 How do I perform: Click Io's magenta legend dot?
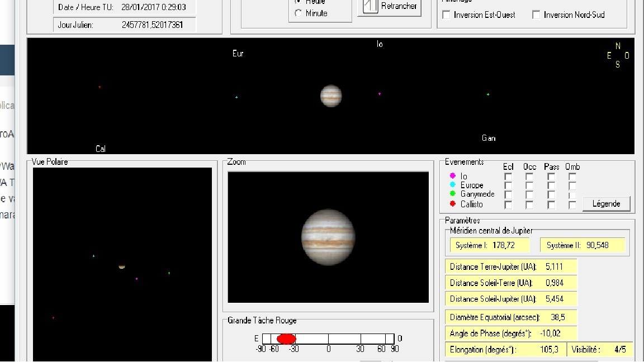tap(453, 175)
